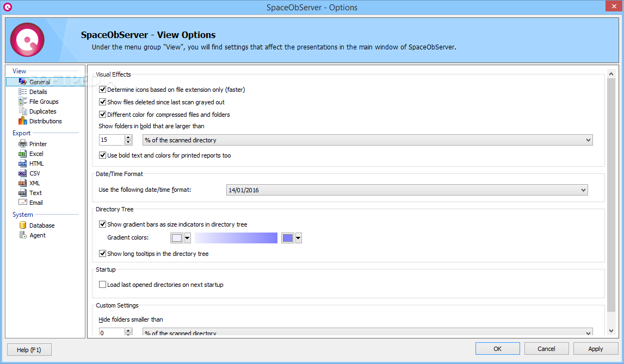
Task: Open Help (F1)
Action: pos(29,350)
